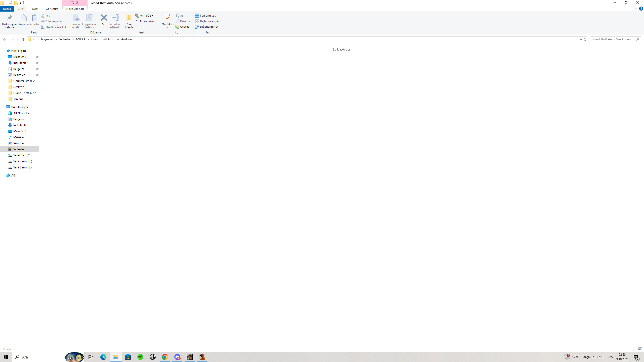The height and width of the screenshot is (362, 644).
Task: Select Müzikler in navigation pane
Action: point(19,137)
